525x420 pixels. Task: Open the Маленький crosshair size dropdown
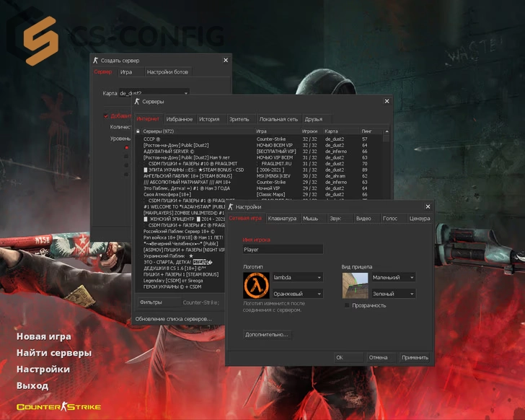394,277
